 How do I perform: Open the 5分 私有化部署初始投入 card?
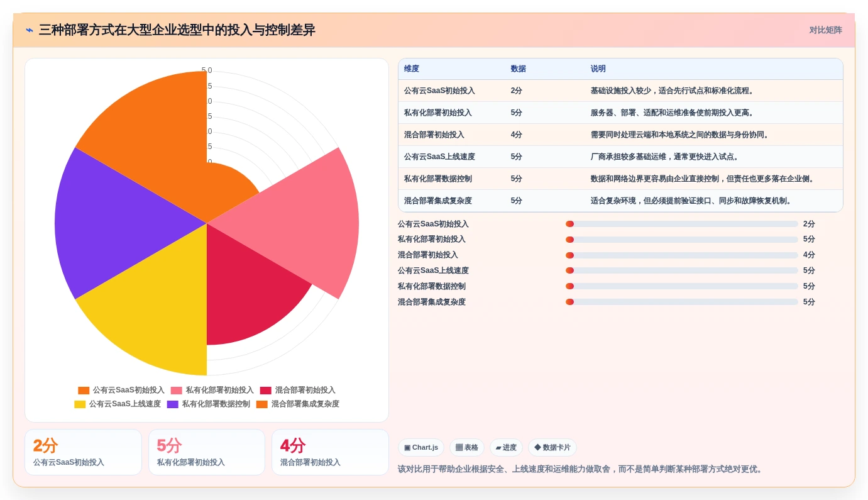pos(207,452)
